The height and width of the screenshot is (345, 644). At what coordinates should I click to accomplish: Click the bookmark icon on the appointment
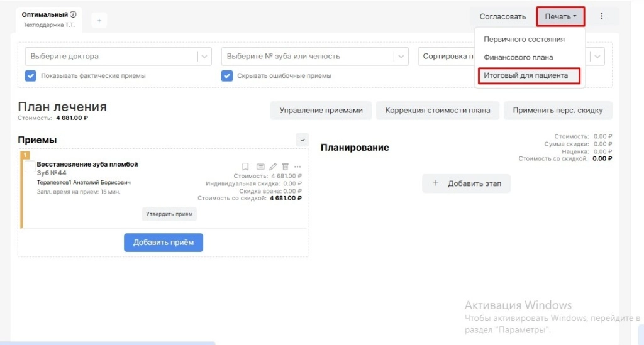coord(245,167)
